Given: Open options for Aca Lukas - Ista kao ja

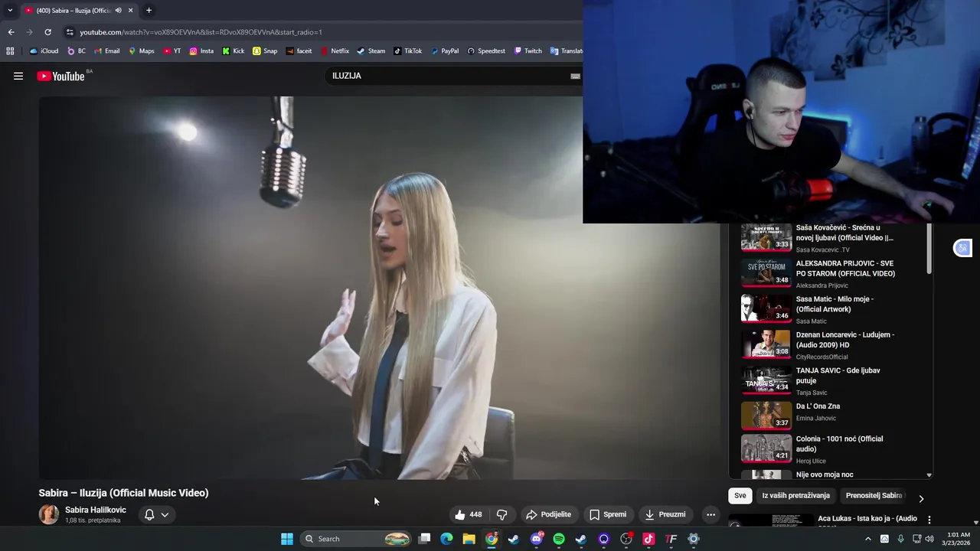Looking at the screenshot, I should click(x=929, y=520).
